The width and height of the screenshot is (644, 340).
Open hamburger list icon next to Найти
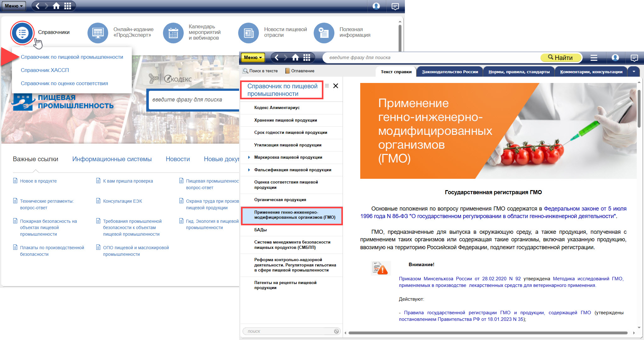(x=594, y=58)
